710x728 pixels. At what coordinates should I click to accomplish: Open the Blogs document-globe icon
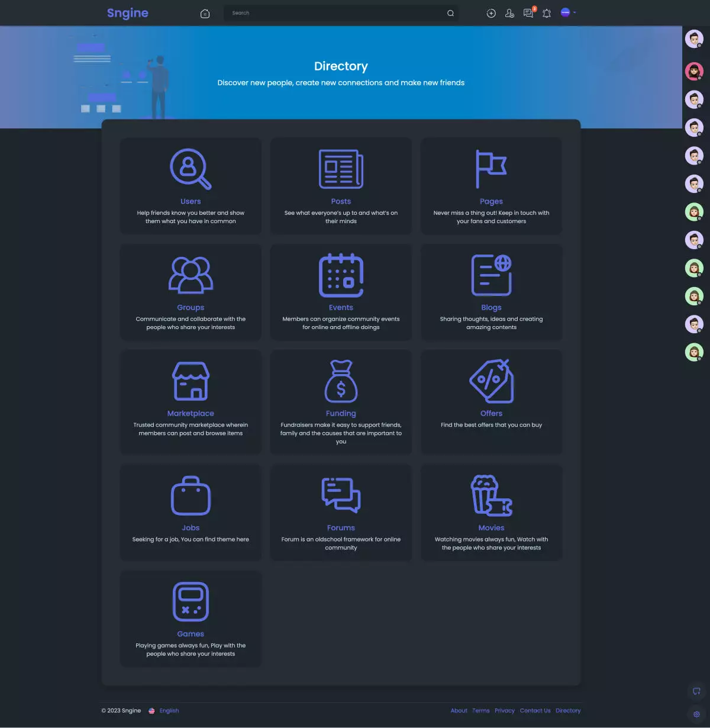[491, 275]
